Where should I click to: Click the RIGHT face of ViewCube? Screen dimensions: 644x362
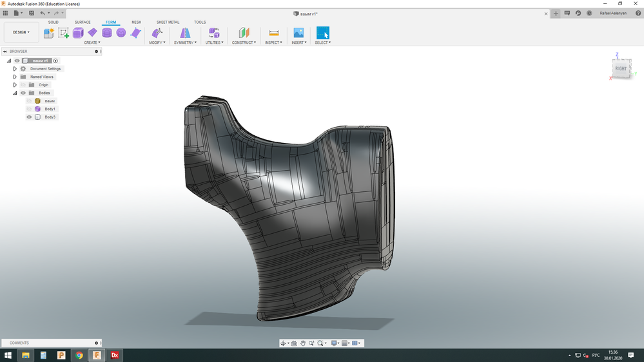[620, 68]
